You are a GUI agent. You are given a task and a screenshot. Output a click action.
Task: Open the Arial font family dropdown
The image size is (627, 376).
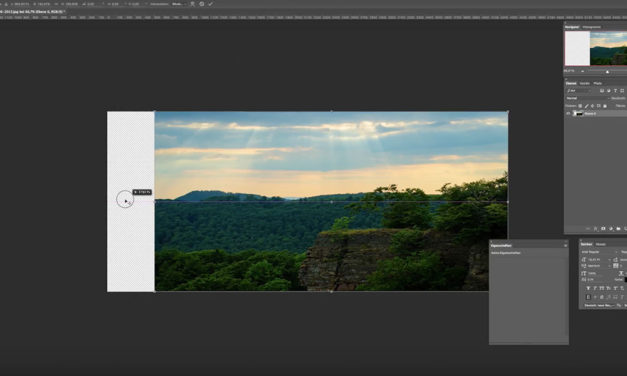coord(598,252)
